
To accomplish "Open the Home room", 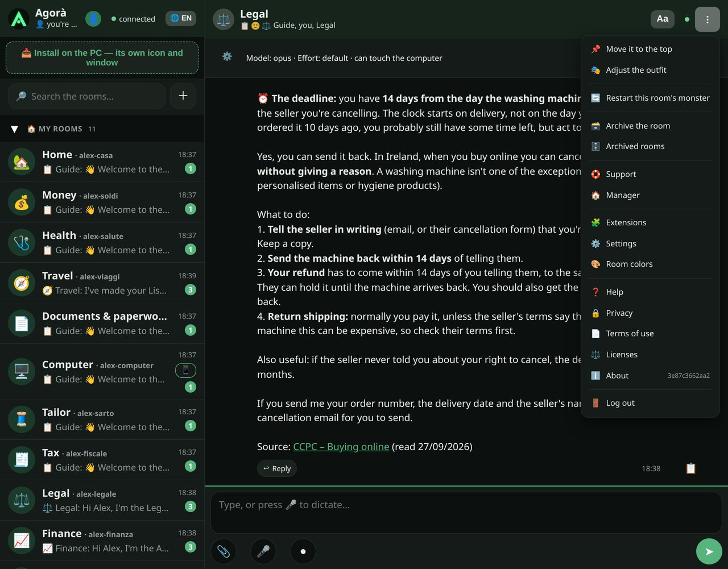I will tap(102, 162).
